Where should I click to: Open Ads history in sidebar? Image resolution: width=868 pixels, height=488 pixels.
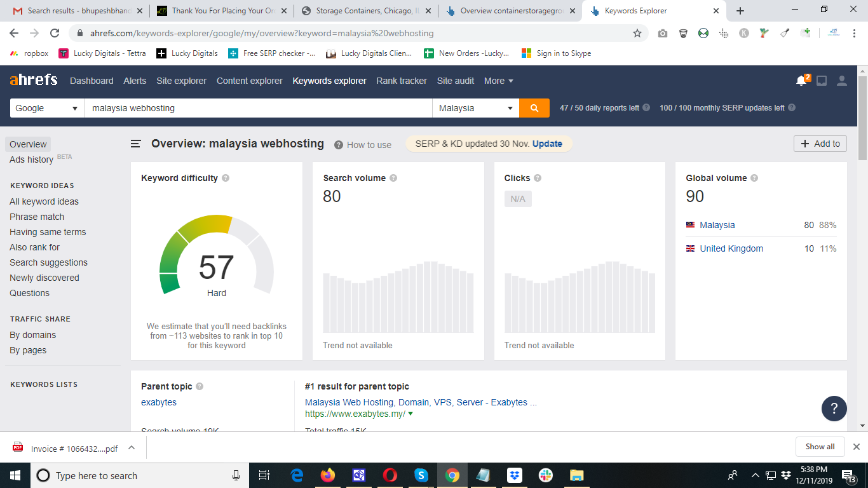(31, 159)
